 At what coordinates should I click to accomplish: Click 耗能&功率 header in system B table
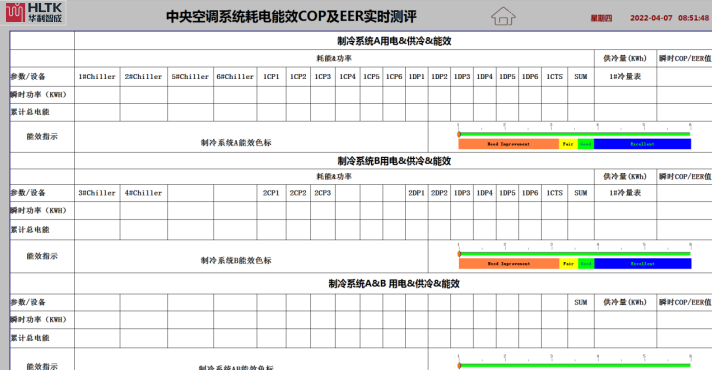(x=334, y=177)
